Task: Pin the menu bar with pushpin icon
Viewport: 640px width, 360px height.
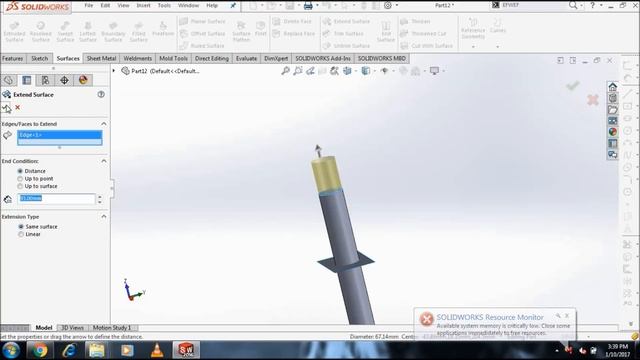Action: point(233,6)
